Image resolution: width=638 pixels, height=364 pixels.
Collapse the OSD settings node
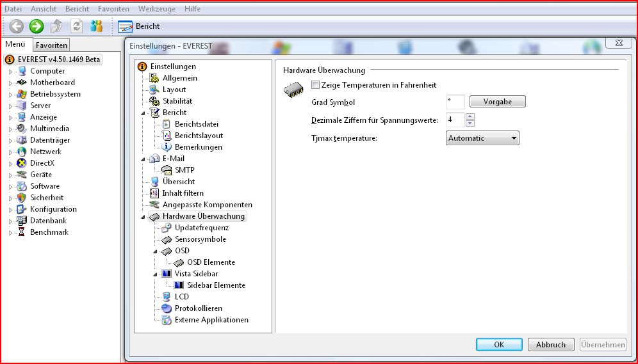[x=156, y=252]
